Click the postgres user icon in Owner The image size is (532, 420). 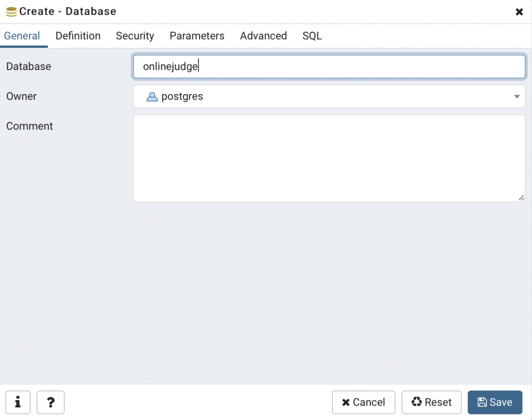(152, 97)
